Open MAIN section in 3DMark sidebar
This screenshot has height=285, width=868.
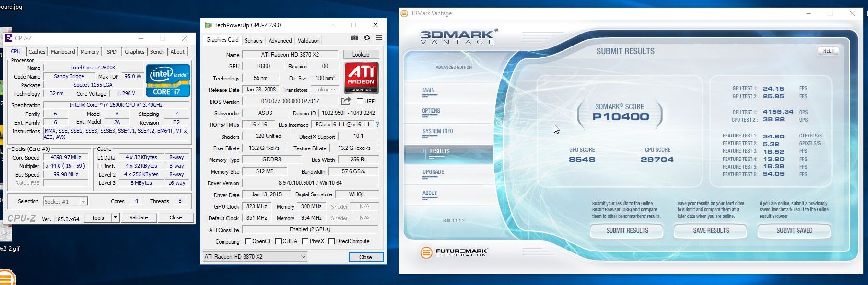tap(429, 91)
